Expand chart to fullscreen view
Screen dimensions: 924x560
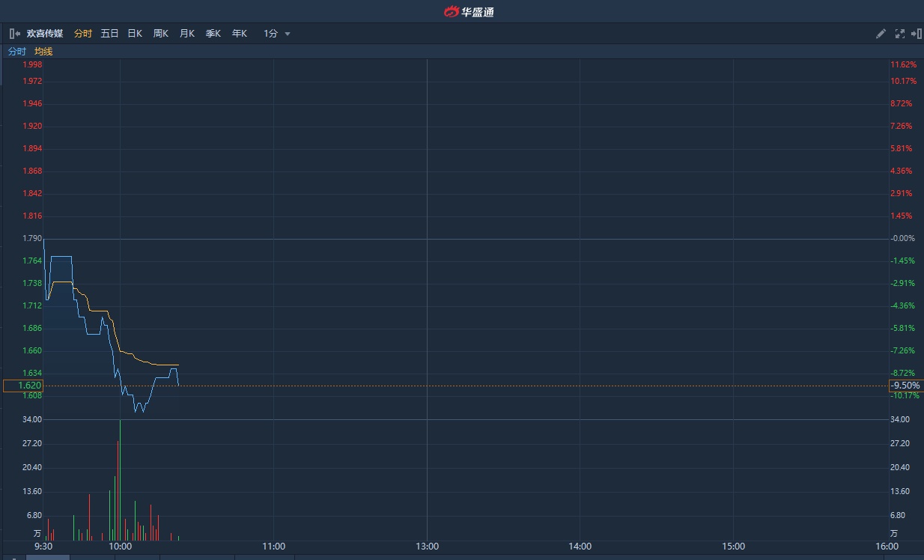click(x=899, y=34)
